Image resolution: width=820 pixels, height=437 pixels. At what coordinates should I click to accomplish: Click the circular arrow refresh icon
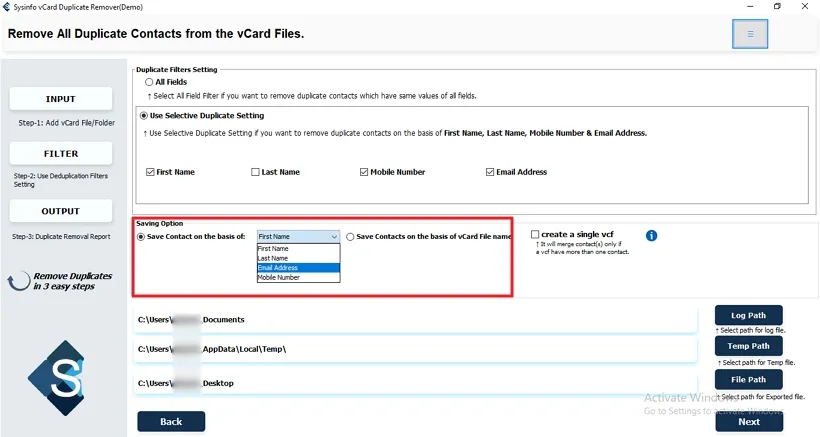pos(20,282)
